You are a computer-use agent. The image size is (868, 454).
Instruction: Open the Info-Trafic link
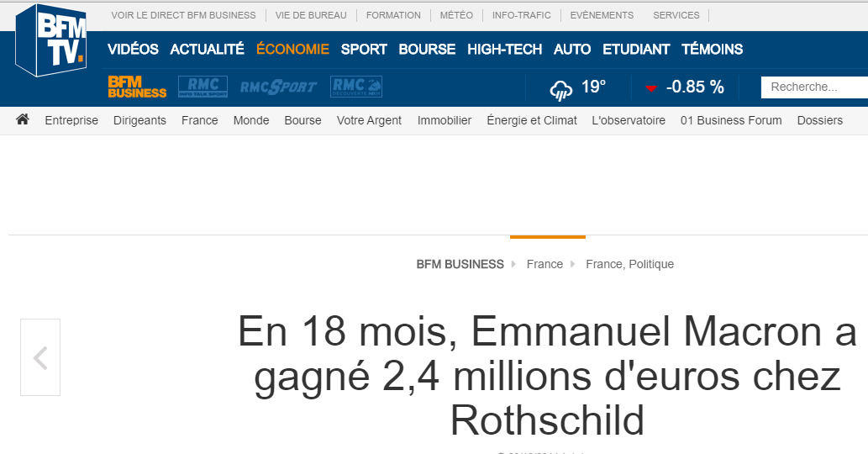[522, 15]
